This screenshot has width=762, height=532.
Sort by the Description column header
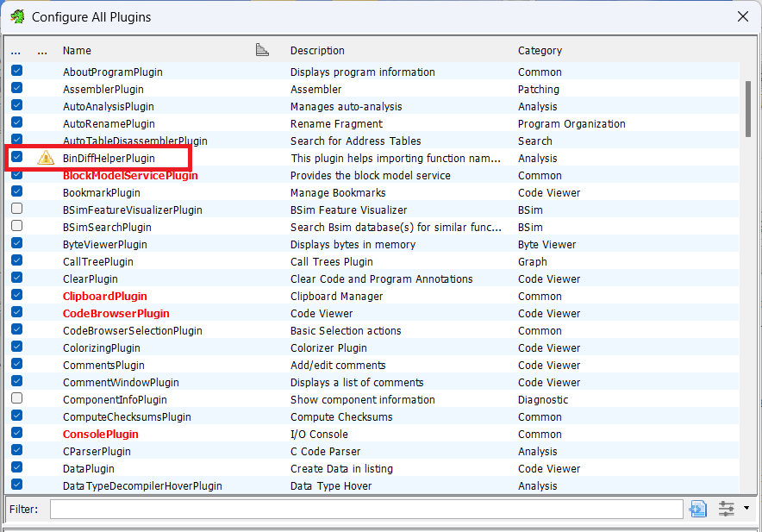[x=317, y=51]
